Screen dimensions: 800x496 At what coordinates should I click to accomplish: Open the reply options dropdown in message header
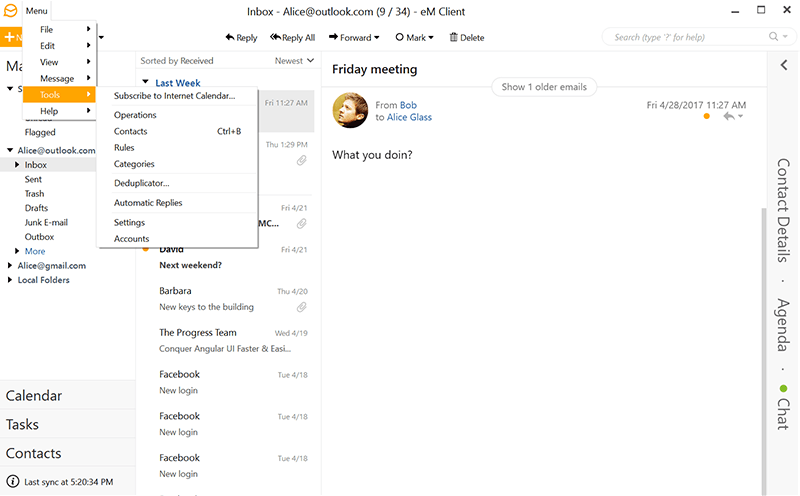coord(740,117)
